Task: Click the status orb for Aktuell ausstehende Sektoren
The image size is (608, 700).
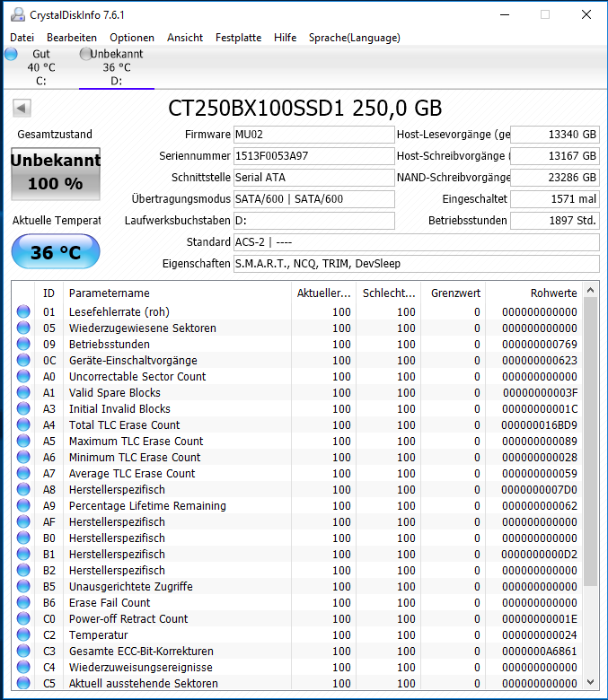Action: (23, 683)
